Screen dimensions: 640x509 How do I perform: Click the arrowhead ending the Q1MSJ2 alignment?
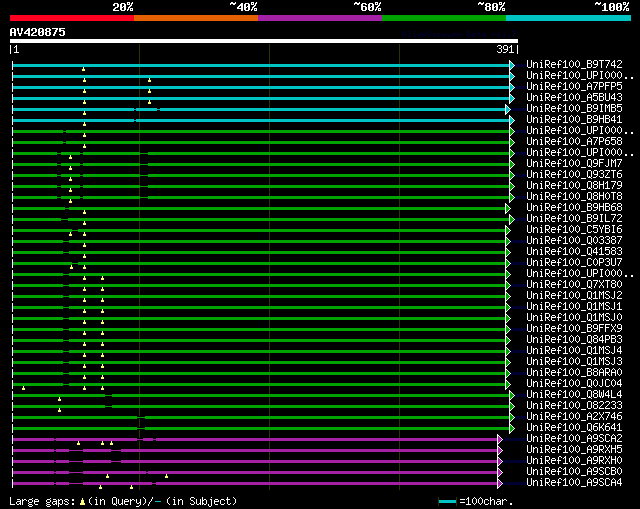[508, 296]
